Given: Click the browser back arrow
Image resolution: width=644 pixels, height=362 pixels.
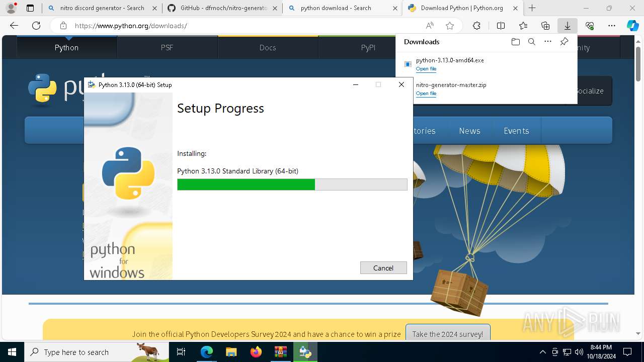Looking at the screenshot, I should click(14, 26).
